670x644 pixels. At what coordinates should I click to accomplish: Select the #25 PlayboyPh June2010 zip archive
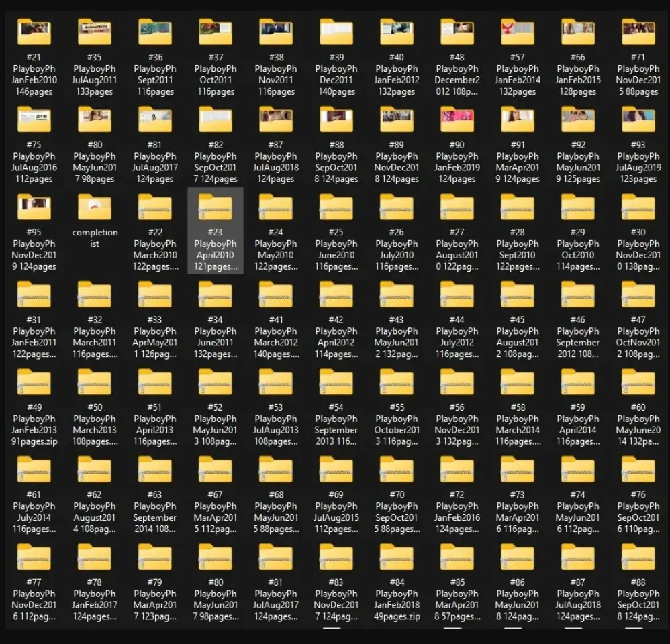[336, 207]
